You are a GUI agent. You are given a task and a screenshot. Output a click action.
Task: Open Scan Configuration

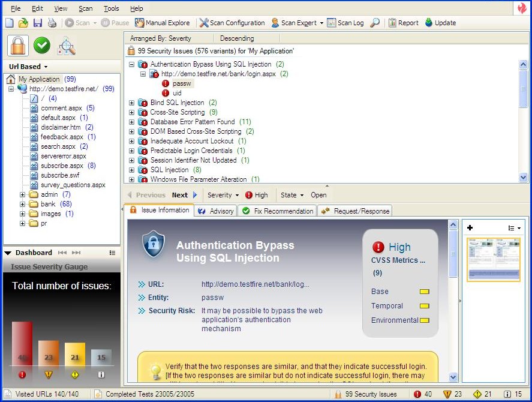(x=232, y=22)
